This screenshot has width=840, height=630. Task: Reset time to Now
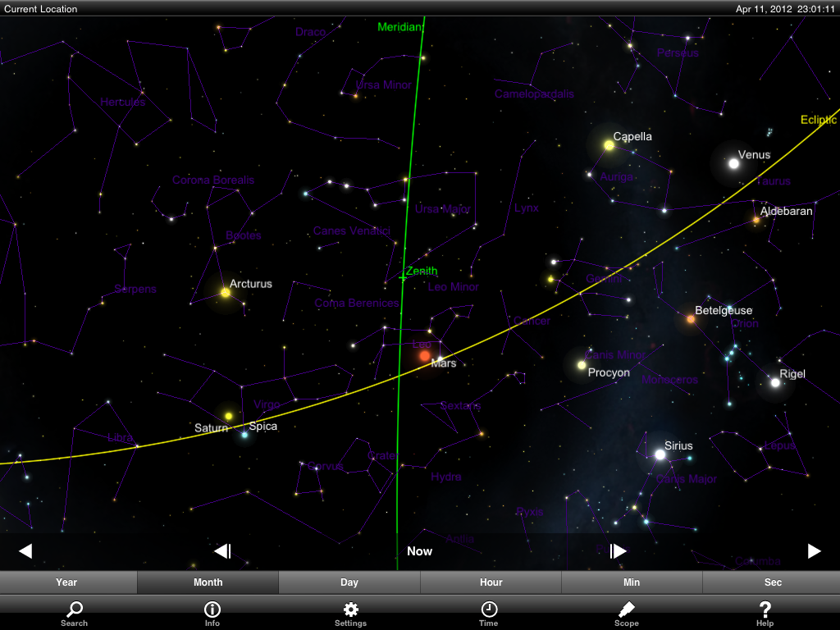(419, 551)
